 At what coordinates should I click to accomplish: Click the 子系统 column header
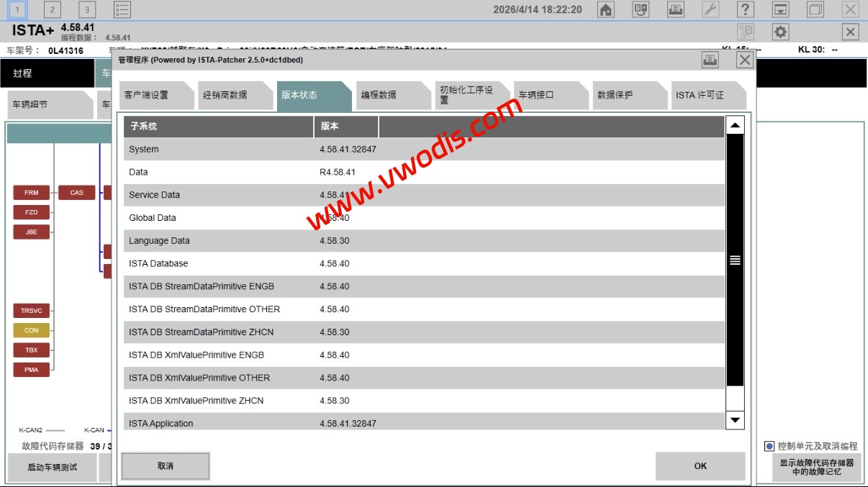[217, 126]
